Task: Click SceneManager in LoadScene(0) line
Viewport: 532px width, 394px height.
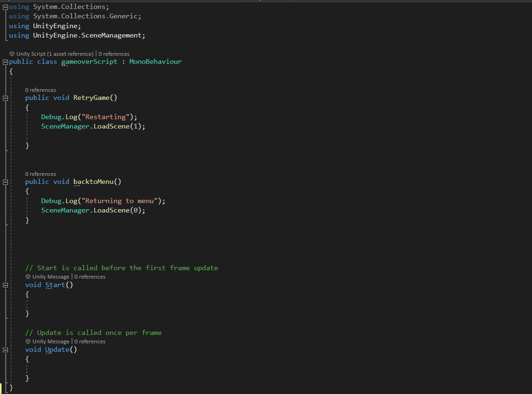Action: pos(65,210)
